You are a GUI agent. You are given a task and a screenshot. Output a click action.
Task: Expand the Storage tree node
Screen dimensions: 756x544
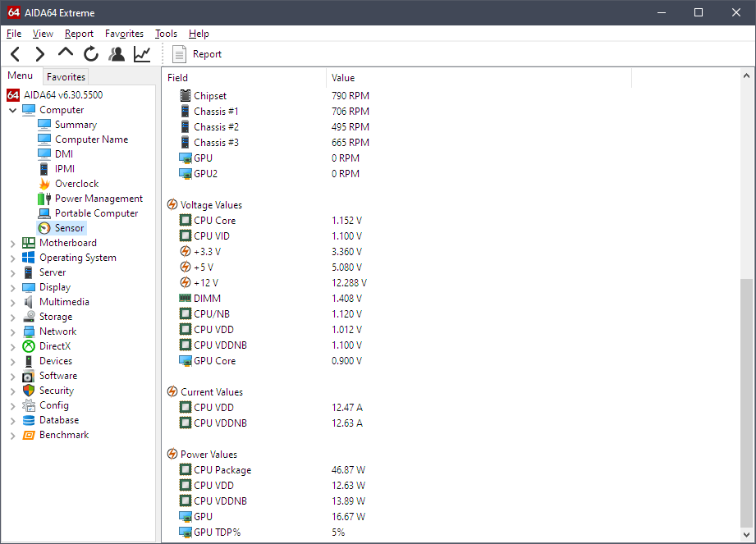click(x=12, y=317)
